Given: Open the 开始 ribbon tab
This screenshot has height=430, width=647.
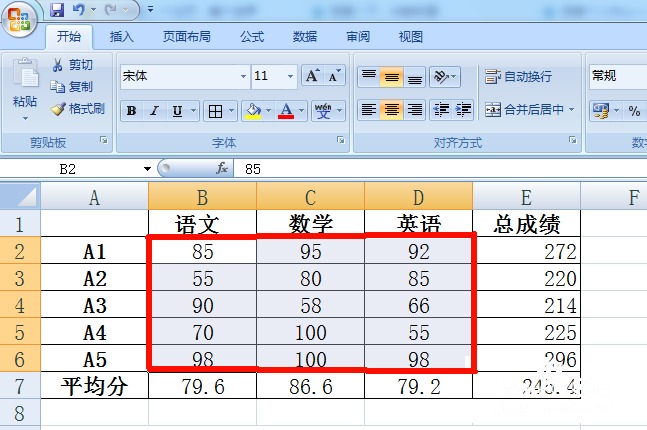Looking at the screenshot, I should click(x=68, y=37).
